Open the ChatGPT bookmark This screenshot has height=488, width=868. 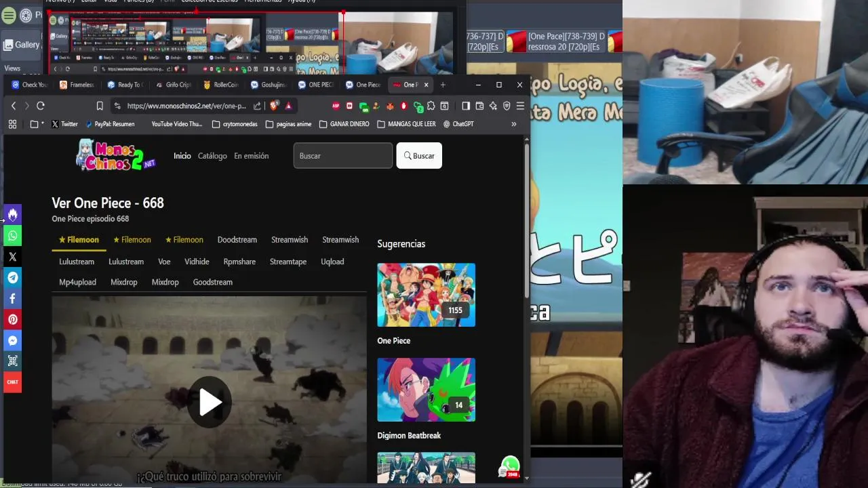(x=458, y=124)
